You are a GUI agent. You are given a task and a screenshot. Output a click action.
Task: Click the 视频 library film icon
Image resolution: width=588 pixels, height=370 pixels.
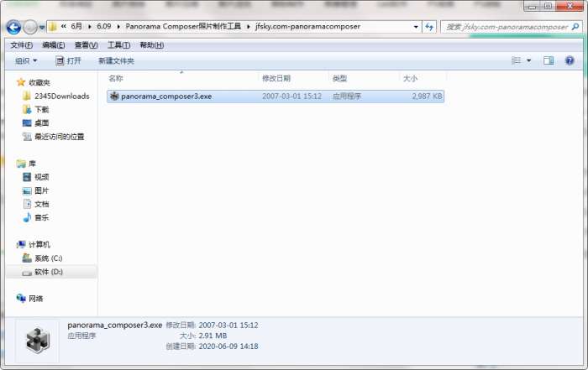tap(27, 177)
